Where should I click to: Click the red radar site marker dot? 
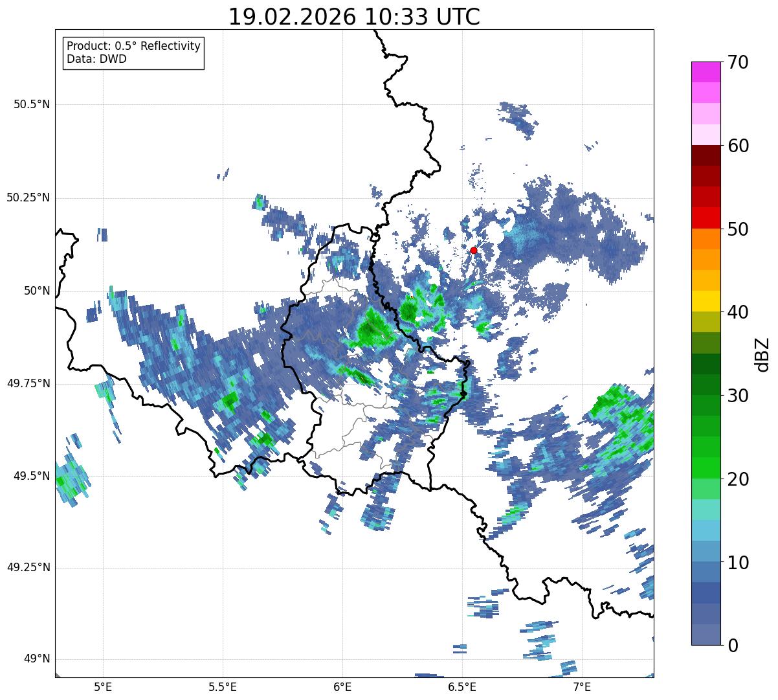pyautogui.click(x=474, y=250)
